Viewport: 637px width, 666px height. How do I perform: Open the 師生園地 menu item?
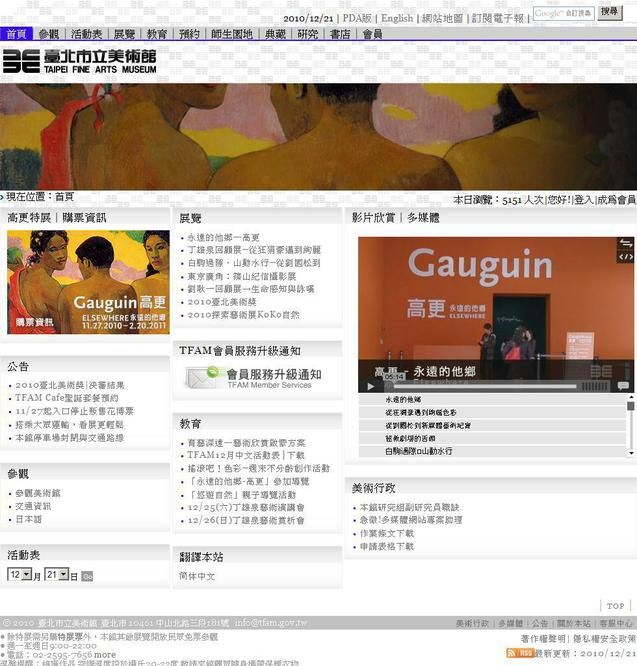232,34
